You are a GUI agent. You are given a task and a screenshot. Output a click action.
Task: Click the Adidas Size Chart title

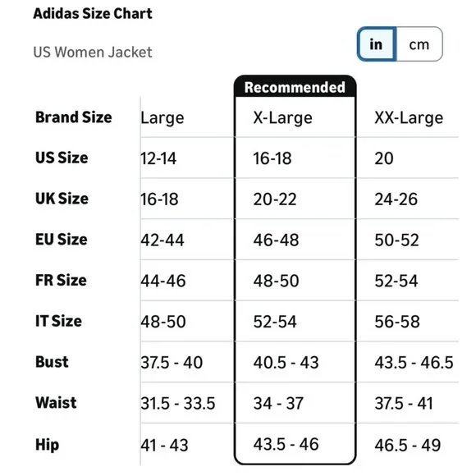point(93,14)
